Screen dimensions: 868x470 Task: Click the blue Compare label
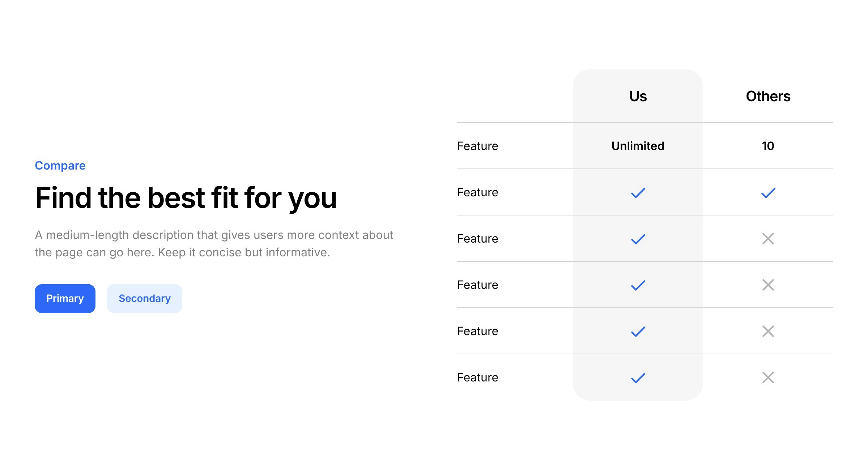pyautogui.click(x=60, y=166)
